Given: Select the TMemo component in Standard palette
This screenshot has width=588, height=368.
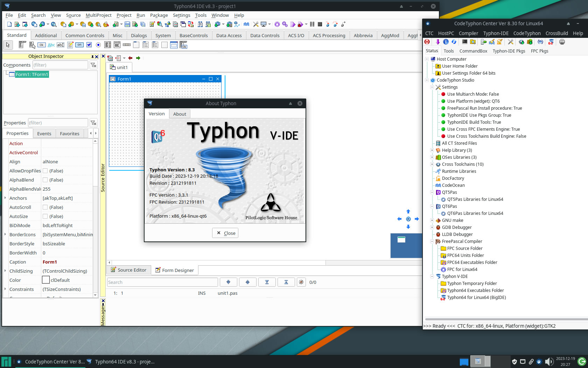Looking at the screenshot, I should coord(70,45).
